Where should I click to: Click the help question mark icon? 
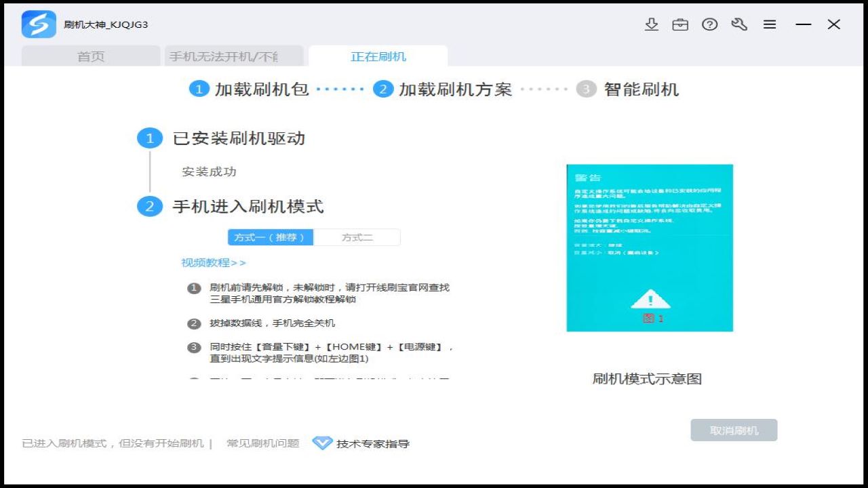click(709, 24)
